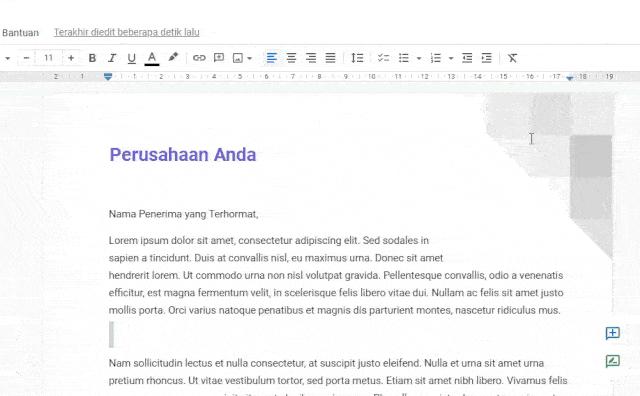The image size is (640, 396).
Task: Toggle bold formatting
Action: [x=92, y=58]
